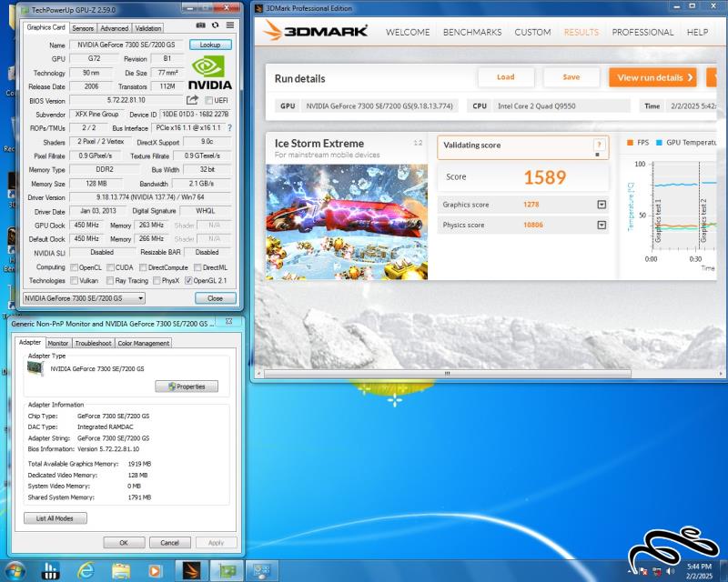Click the 3DMark logo in the header

point(315,31)
